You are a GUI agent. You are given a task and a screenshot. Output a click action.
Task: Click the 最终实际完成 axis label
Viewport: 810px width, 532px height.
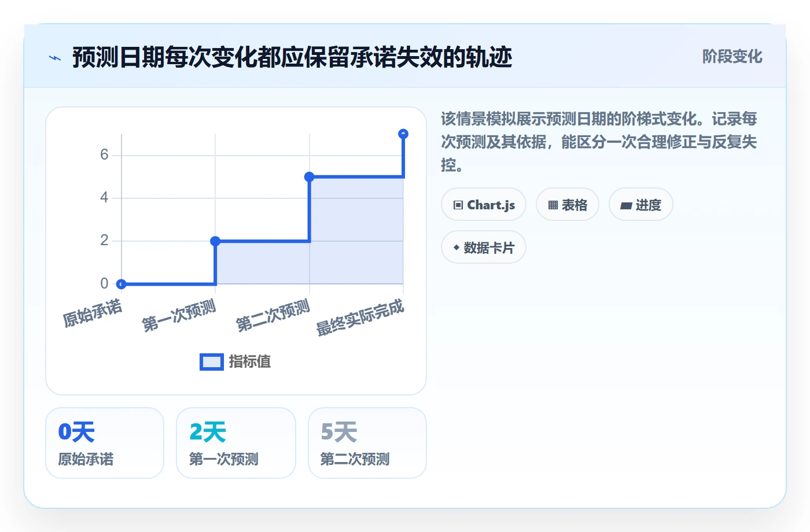tap(360, 317)
